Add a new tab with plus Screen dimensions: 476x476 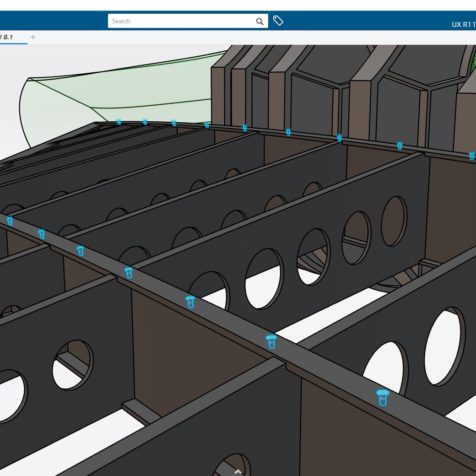pos(33,37)
